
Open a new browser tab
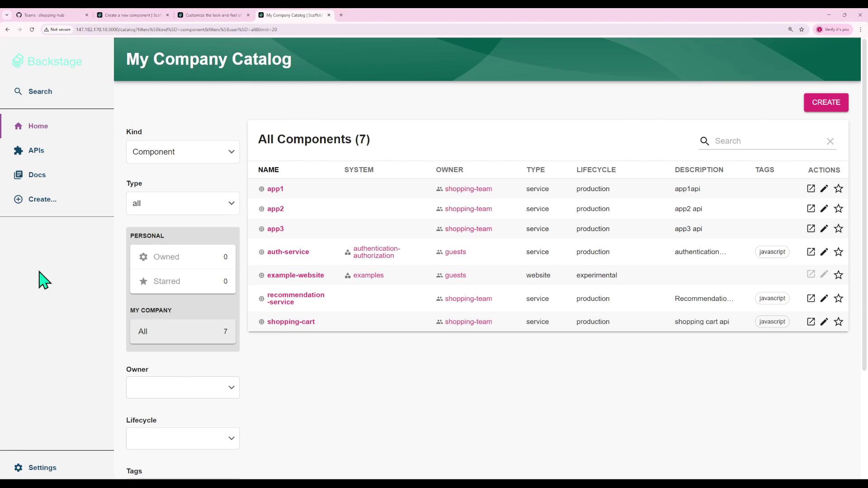click(x=341, y=15)
